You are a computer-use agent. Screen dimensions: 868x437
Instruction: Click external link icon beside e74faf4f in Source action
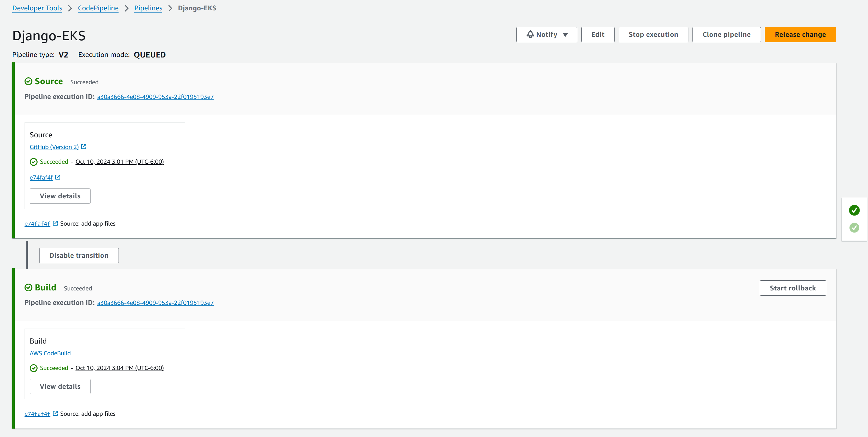[x=58, y=177]
